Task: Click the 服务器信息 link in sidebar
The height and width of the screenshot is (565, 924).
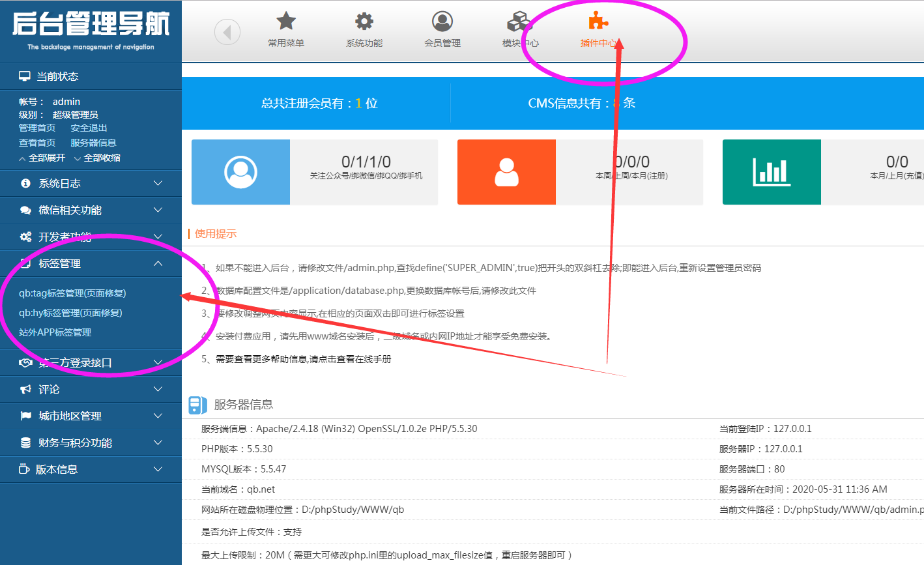Action: click(x=93, y=143)
